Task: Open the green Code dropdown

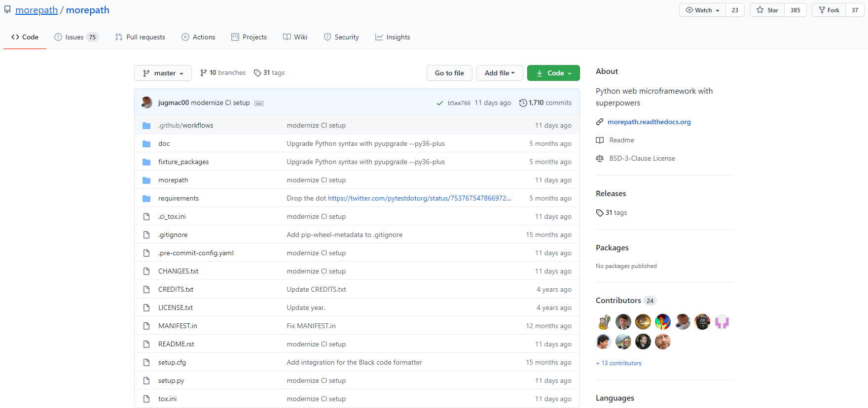Action: pos(553,73)
